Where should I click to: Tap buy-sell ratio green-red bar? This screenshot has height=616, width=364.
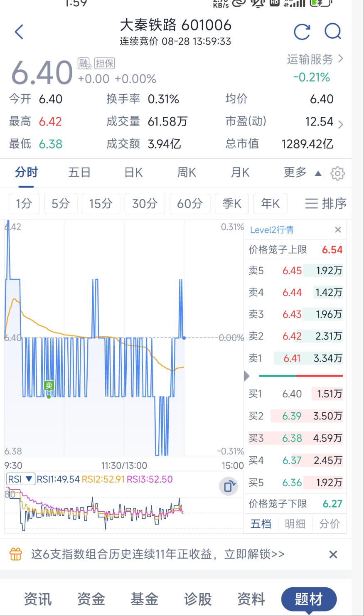click(301, 376)
